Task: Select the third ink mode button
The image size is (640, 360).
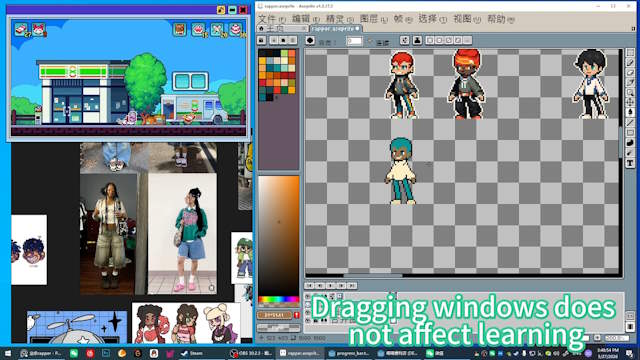Action: (448, 40)
